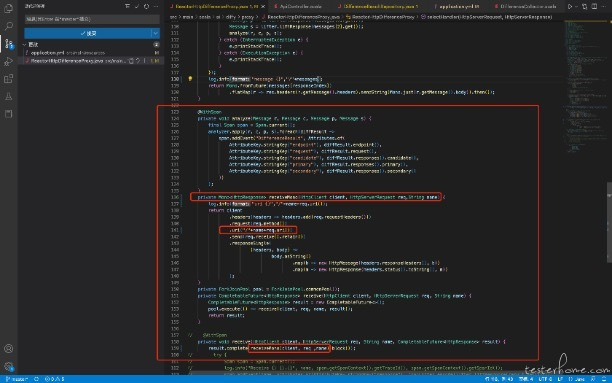The width and height of the screenshot is (612, 383).
Task: Open the Testing flask view
Action: point(8,96)
